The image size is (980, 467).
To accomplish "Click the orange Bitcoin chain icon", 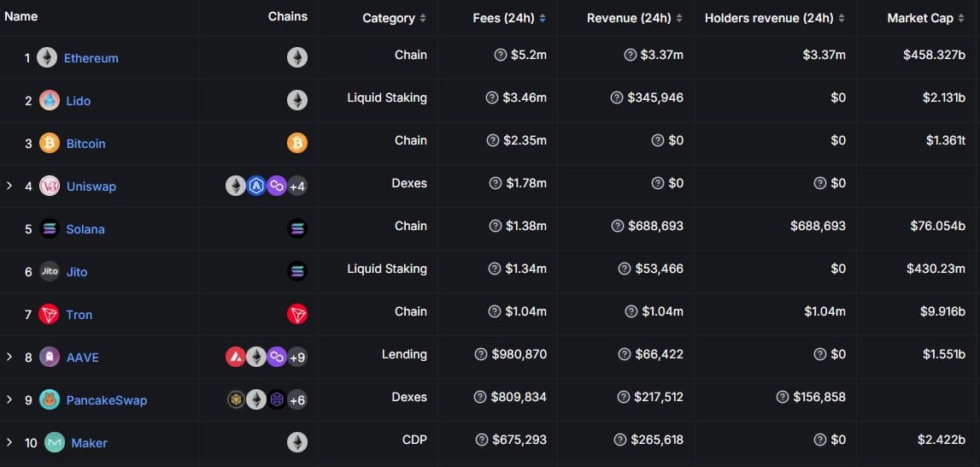I will [x=297, y=143].
